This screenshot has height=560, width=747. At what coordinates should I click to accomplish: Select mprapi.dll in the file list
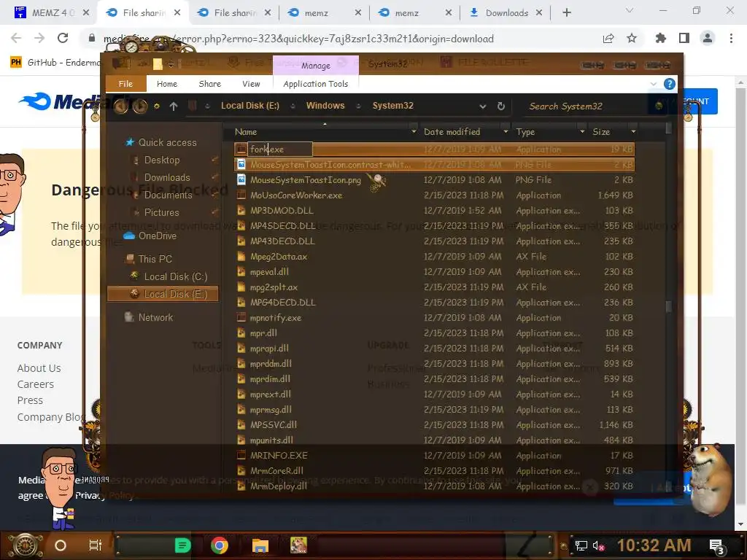click(269, 349)
